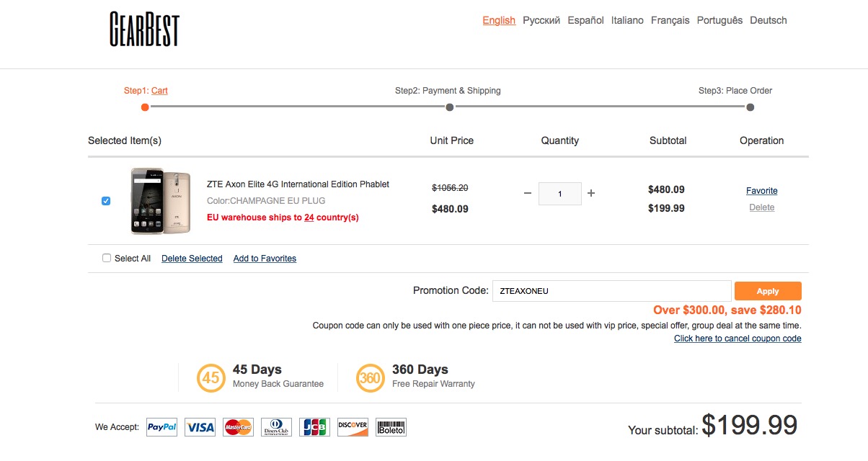
Task: Click here to cancel coupon code
Action: [738, 339]
